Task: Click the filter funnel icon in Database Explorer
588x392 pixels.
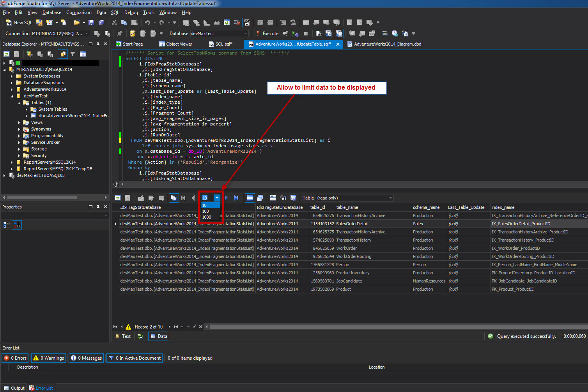Action: click(73, 54)
